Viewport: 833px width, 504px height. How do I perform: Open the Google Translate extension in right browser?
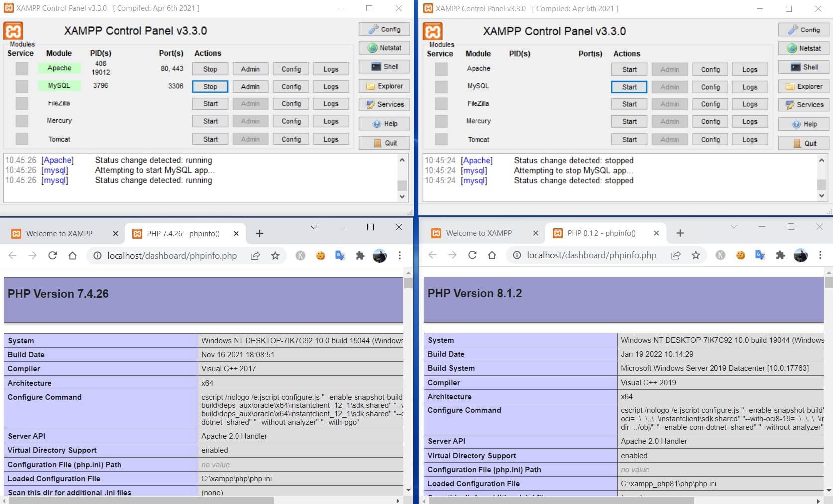click(x=760, y=255)
